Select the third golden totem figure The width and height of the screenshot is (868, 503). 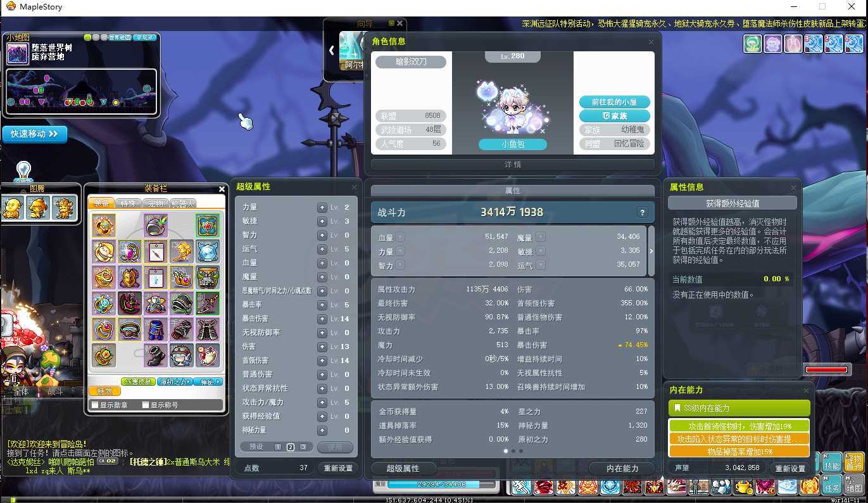tap(64, 208)
